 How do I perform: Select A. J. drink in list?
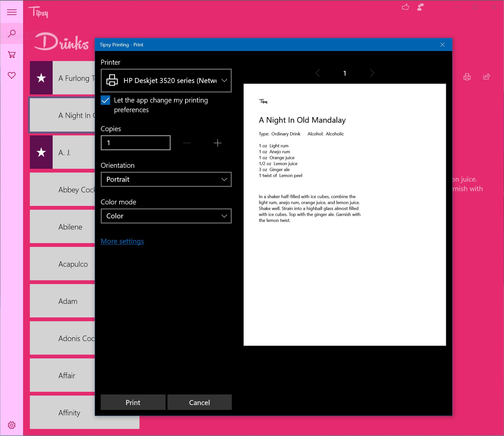[62, 152]
